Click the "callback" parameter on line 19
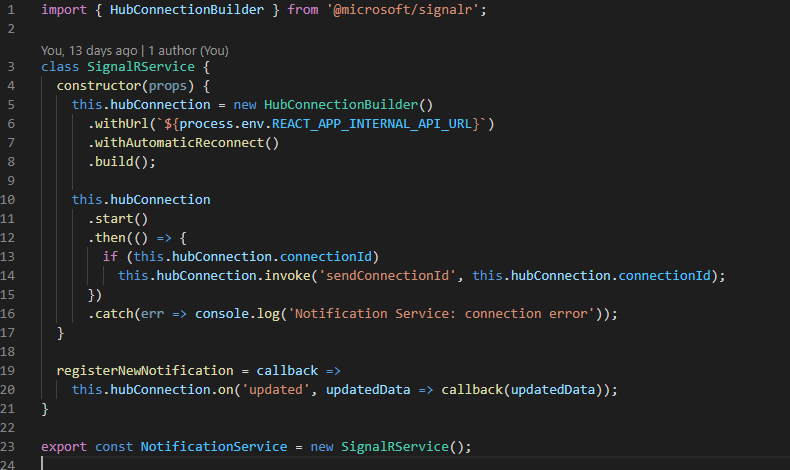Image resolution: width=790 pixels, height=470 pixels. tap(287, 371)
